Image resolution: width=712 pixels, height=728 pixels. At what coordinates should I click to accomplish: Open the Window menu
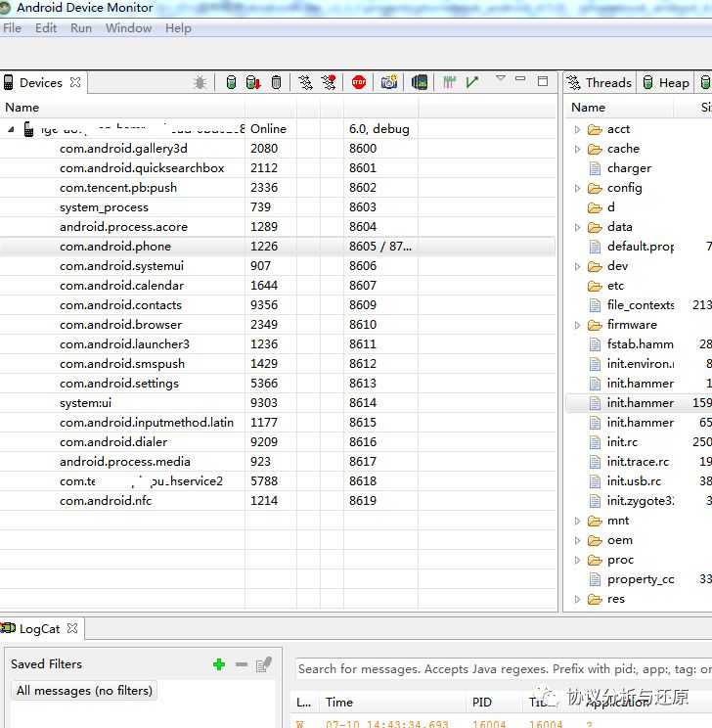(x=128, y=28)
